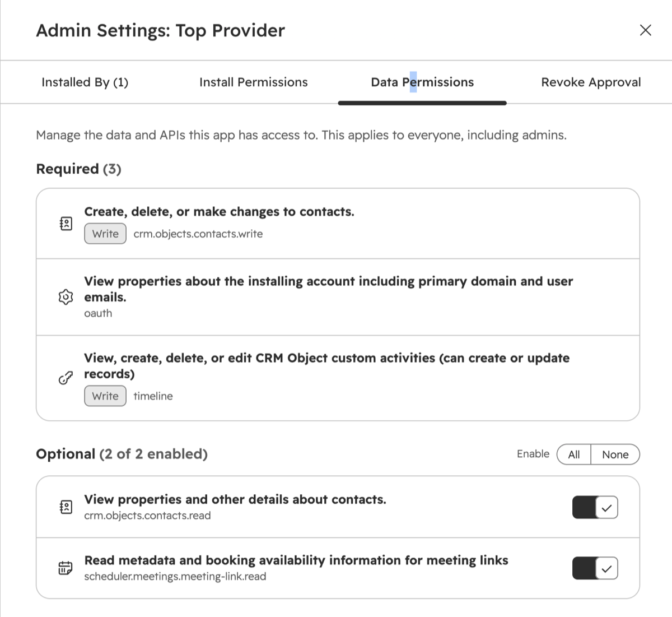Click the gear icon beside oauth scope
This screenshot has width=672, height=617.
click(66, 297)
